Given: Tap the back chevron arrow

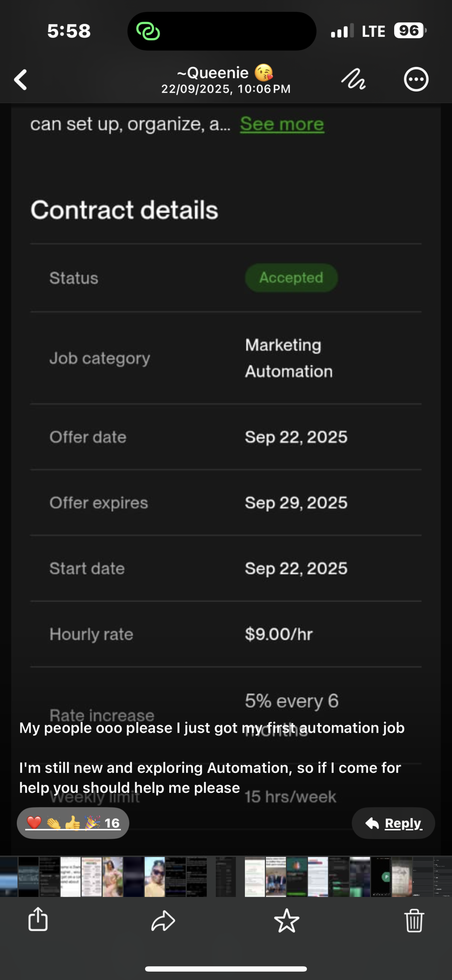Looking at the screenshot, I should click(x=21, y=80).
